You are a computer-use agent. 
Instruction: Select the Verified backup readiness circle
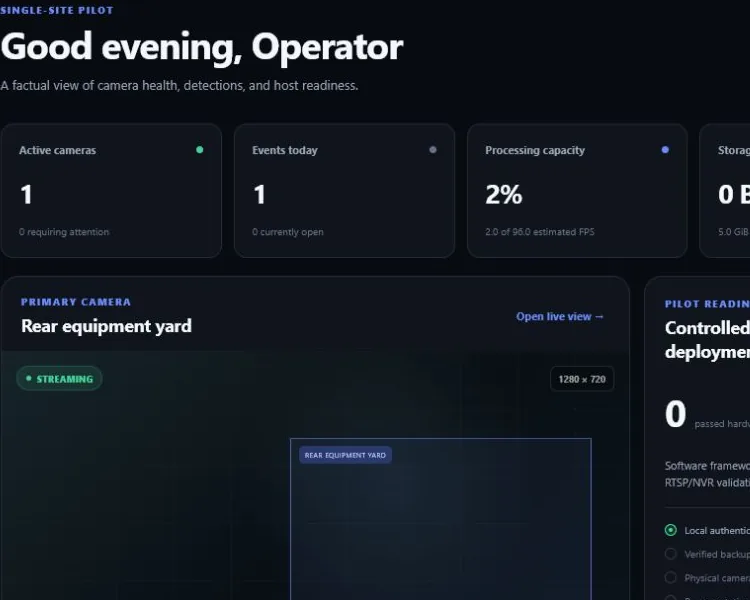point(671,554)
